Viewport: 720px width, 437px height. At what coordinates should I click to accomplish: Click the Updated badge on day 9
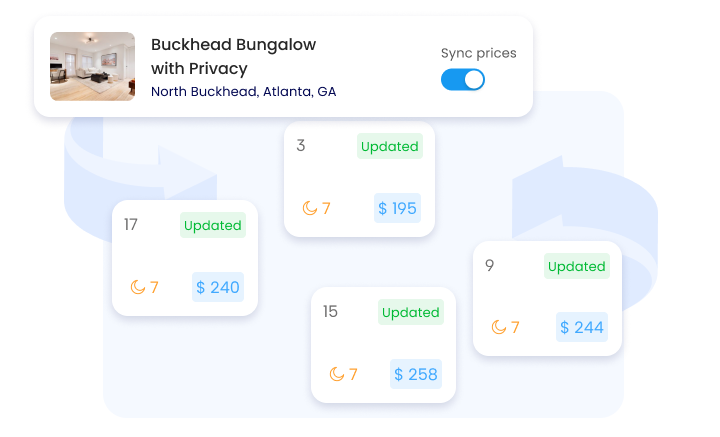pos(576,266)
